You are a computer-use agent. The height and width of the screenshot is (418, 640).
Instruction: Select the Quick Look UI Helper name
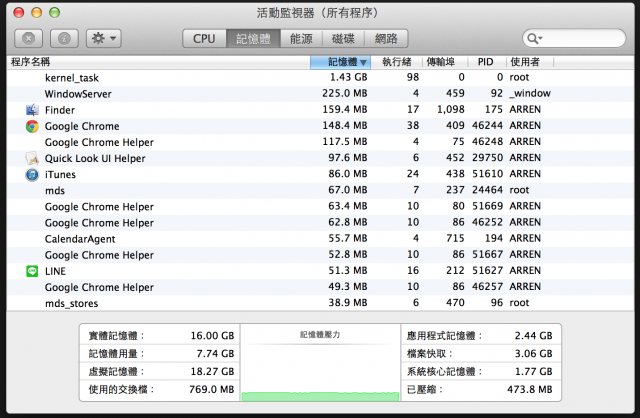[95, 158]
